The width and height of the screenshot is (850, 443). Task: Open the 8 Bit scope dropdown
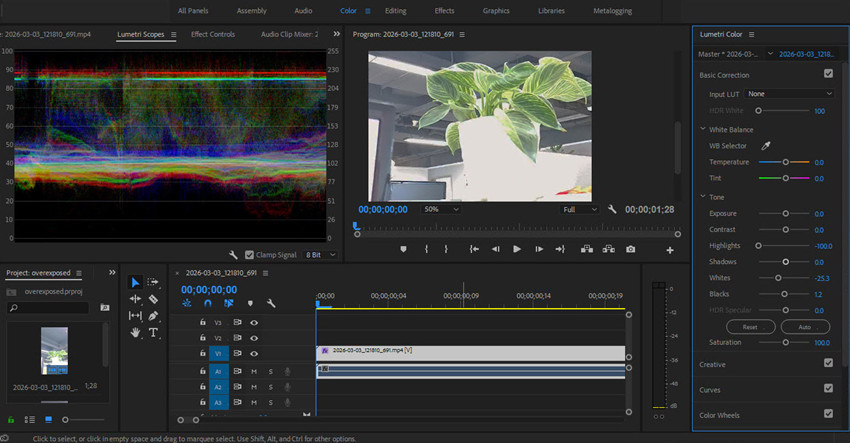(x=320, y=255)
